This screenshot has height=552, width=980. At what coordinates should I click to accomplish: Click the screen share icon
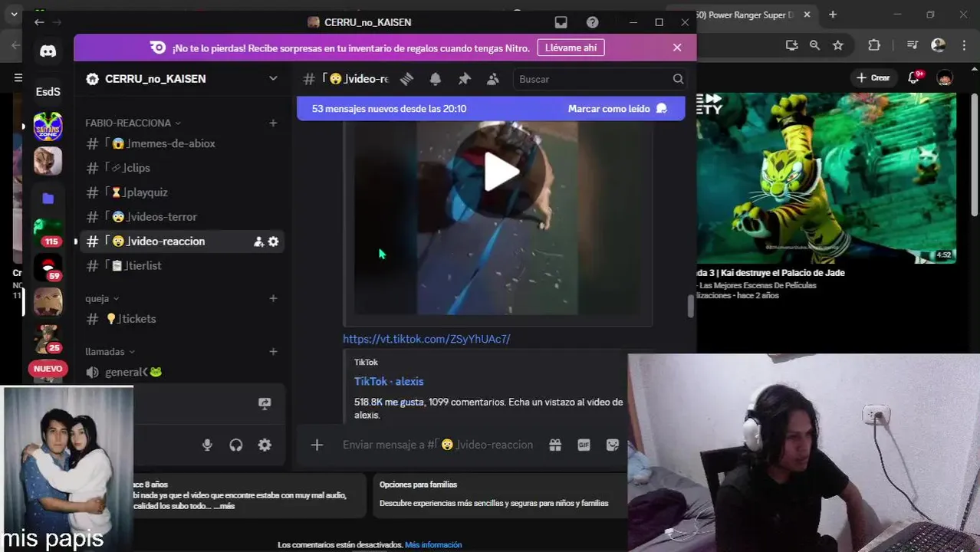[x=265, y=403]
